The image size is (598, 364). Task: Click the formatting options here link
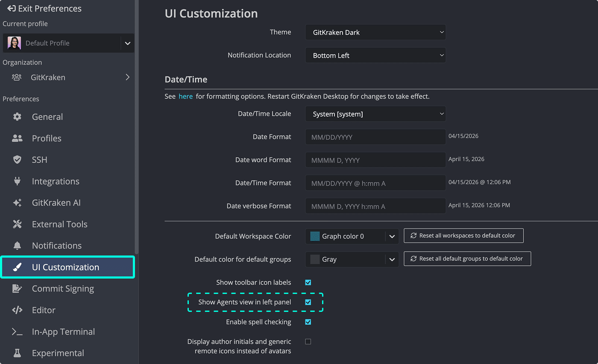[x=185, y=96]
